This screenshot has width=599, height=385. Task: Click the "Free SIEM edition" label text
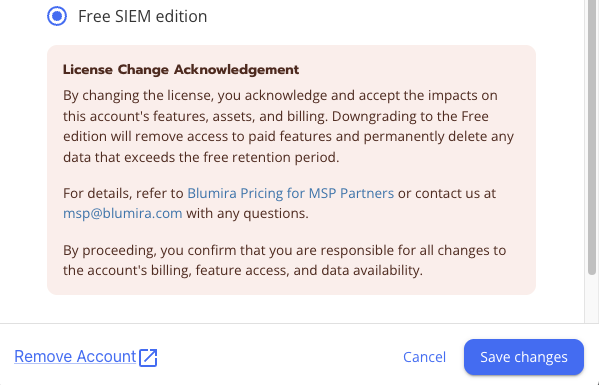(142, 16)
